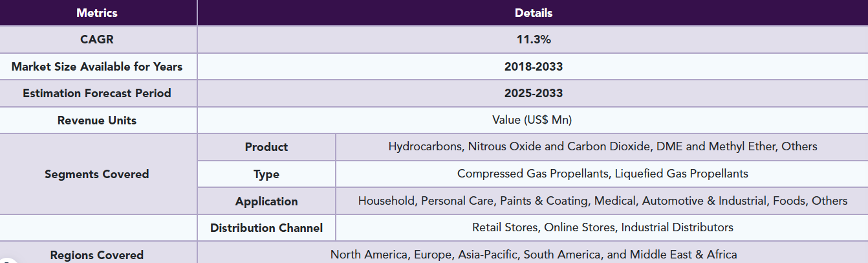
Task: Click the 11.3% CAGR value cell
Action: pyautogui.click(x=533, y=40)
